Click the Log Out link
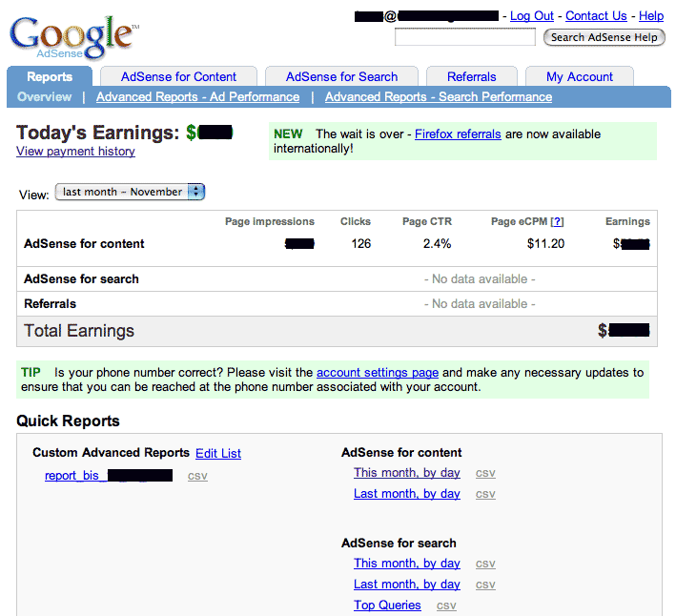The image size is (676, 616). pos(532,16)
